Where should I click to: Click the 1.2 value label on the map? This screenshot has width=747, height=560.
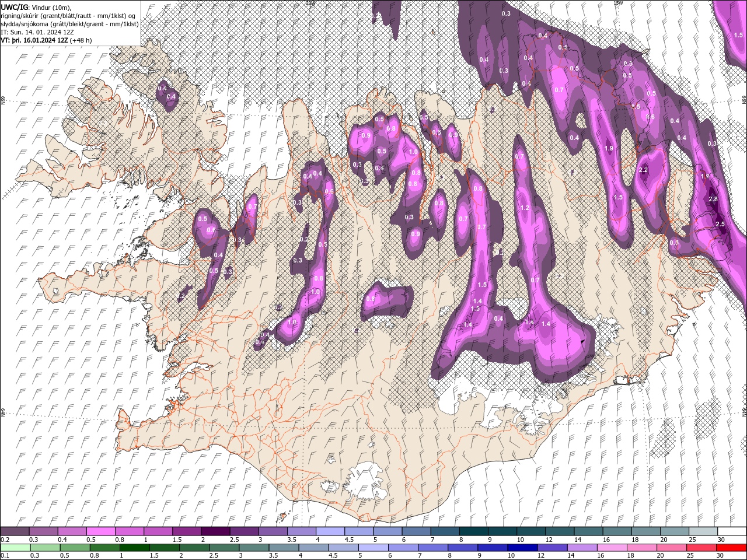525,208
